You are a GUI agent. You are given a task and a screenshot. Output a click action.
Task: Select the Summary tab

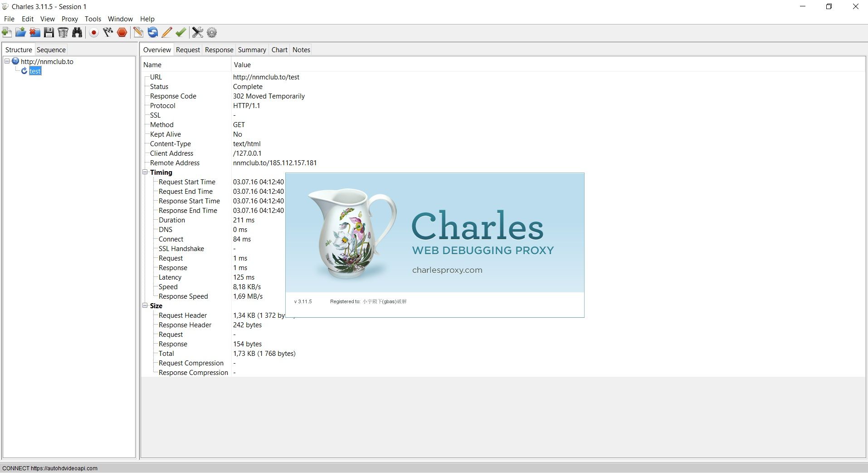[252, 49]
